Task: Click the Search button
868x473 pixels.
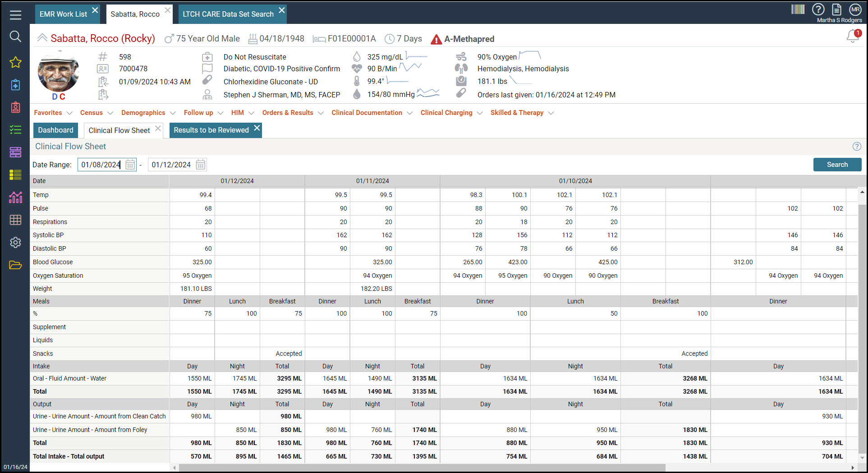Action: (837, 164)
